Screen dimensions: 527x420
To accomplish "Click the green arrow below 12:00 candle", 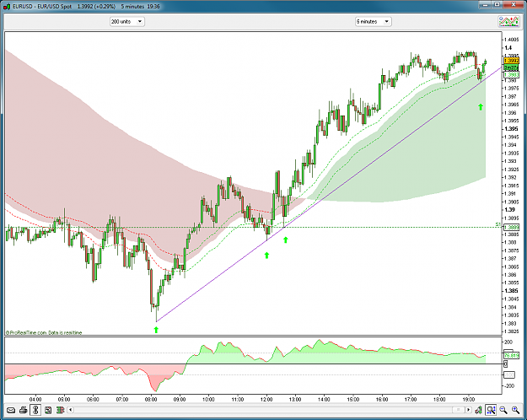I will point(266,256).
